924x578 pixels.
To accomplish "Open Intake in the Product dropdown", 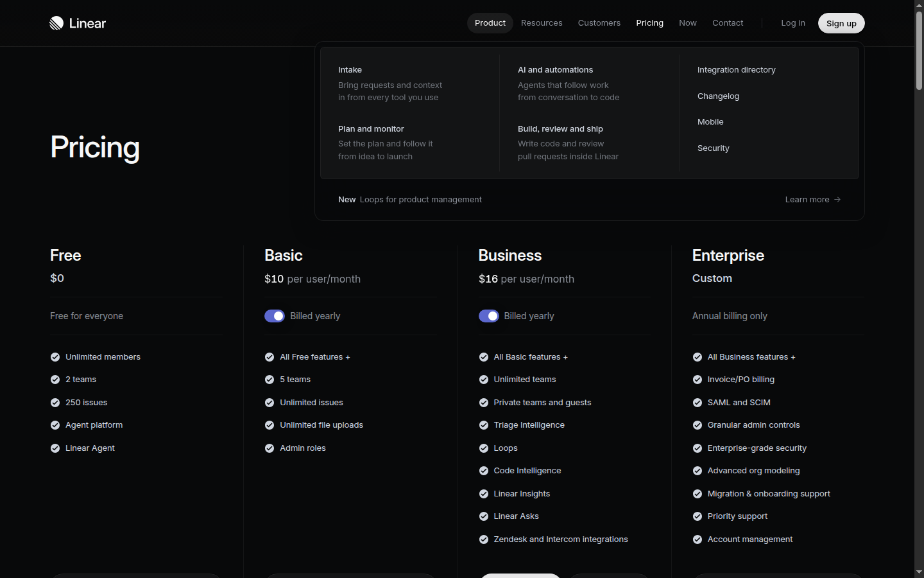I will [x=390, y=83].
